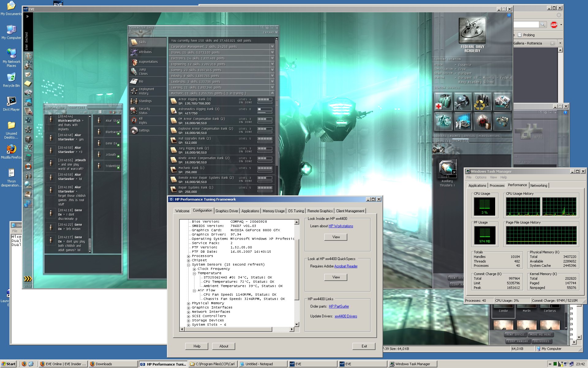Switch to the Memory Usage tab
The width and height of the screenshot is (588, 368).
click(273, 211)
